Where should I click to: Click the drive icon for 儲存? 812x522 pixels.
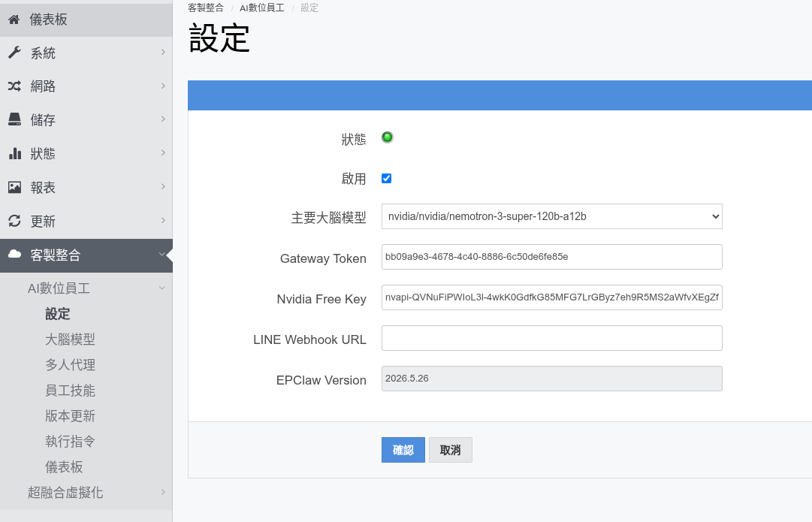click(x=14, y=119)
